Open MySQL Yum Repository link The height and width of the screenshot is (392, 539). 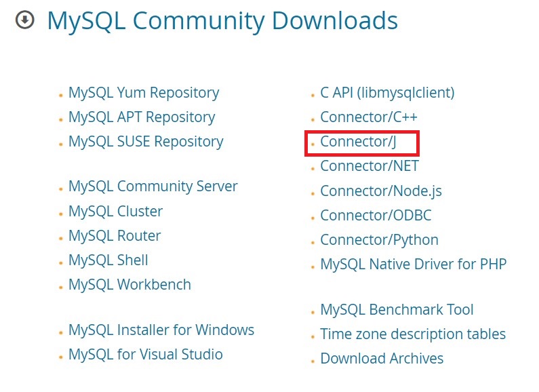144,93
